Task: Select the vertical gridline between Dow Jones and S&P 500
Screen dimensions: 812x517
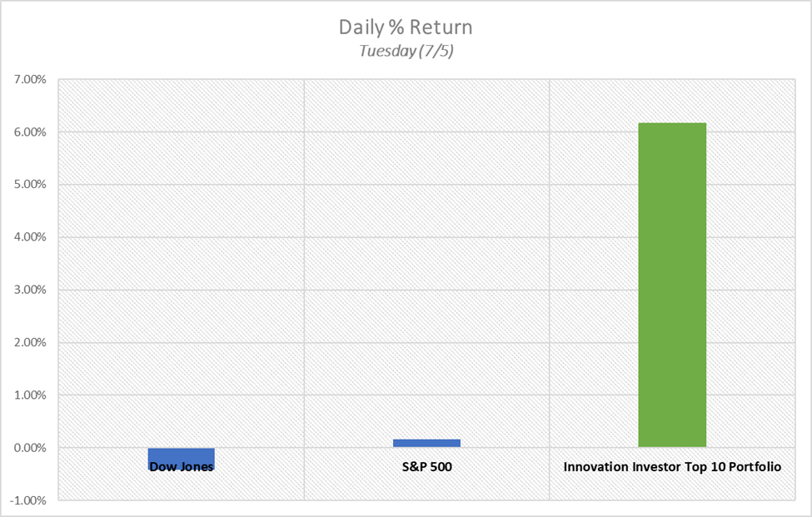Action: point(304,250)
